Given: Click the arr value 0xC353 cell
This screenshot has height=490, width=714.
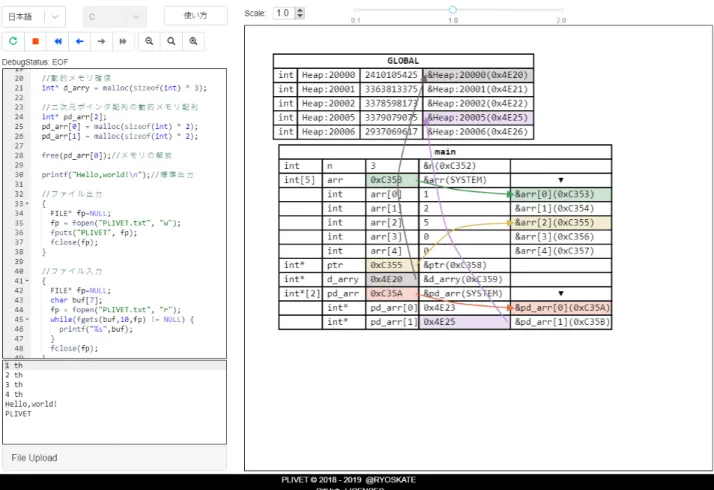Looking at the screenshot, I should [392, 180].
